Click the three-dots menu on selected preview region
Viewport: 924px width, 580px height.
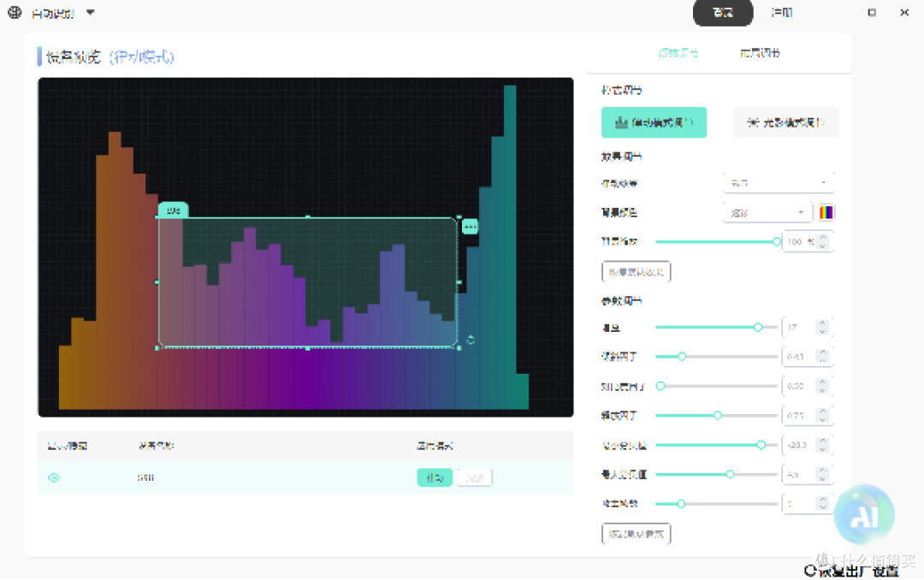pyautogui.click(x=470, y=227)
